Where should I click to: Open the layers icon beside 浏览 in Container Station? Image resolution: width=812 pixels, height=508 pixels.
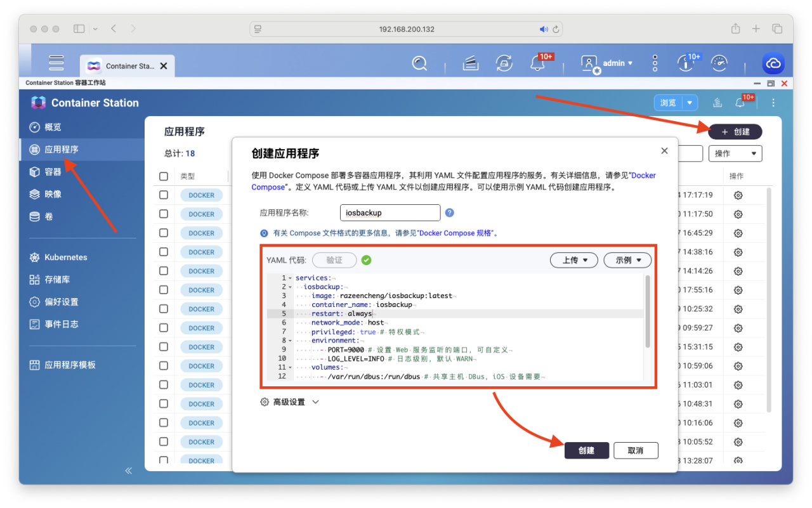717,103
